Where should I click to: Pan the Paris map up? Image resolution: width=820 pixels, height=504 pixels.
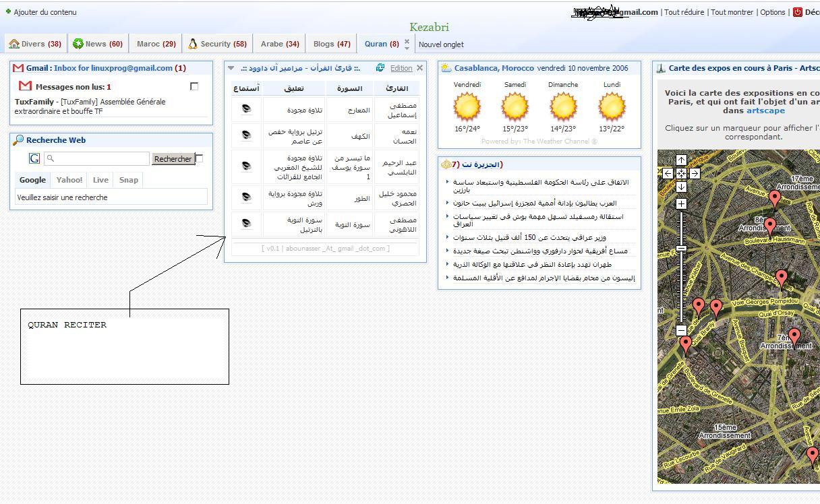click(681, 160)
